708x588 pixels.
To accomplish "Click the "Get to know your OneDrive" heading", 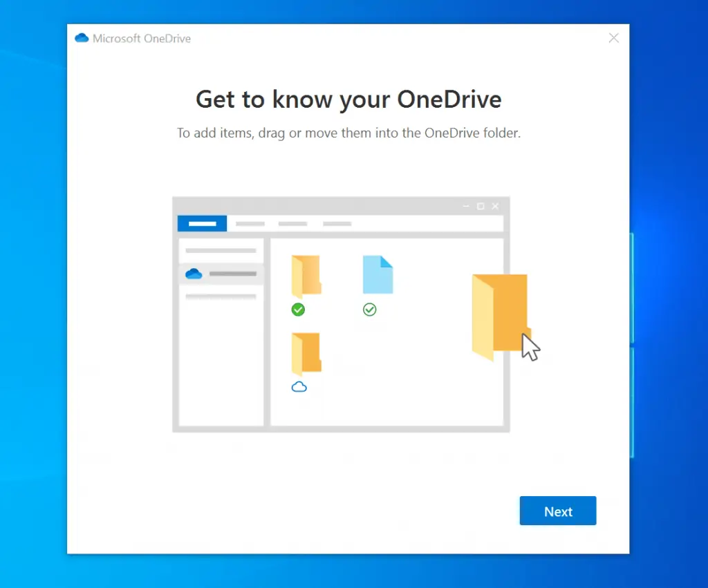I will pyautogui.click(x=348, y=99).
